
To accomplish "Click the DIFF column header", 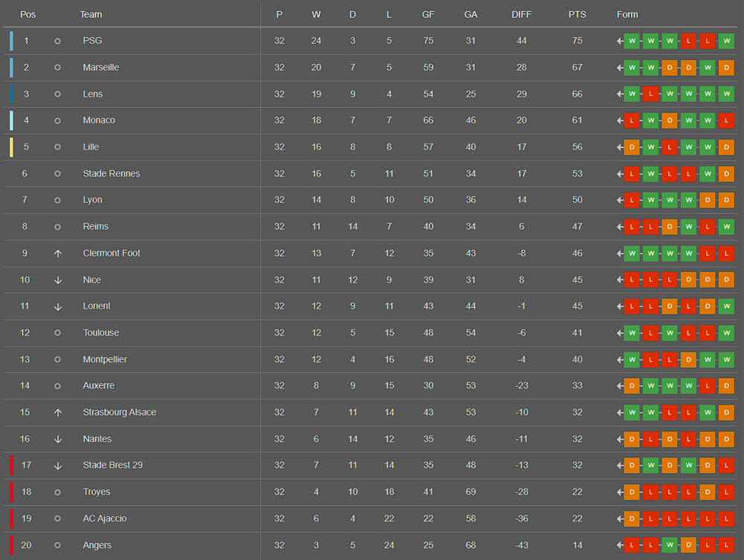I will [x=522, y=15].
